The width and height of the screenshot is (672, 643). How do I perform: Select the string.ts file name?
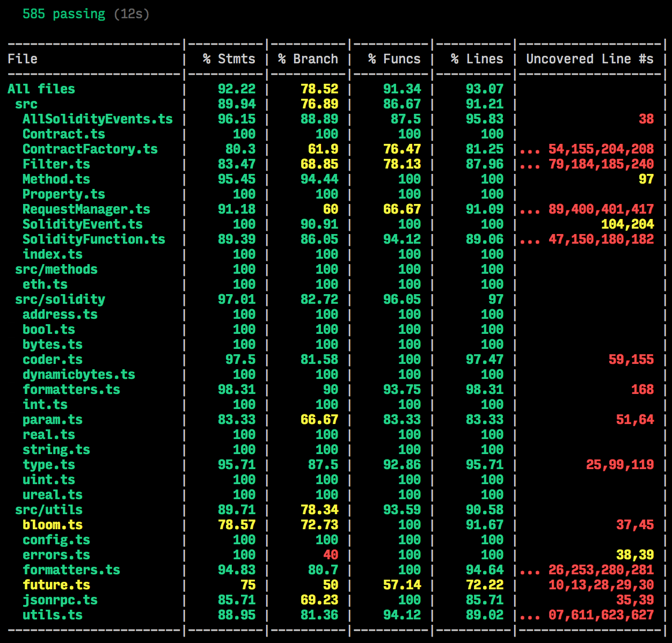(x=56, y=449)
